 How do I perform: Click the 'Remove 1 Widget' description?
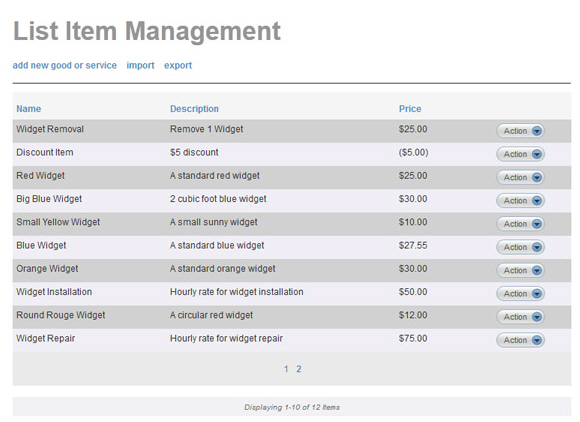coord(206,129)
